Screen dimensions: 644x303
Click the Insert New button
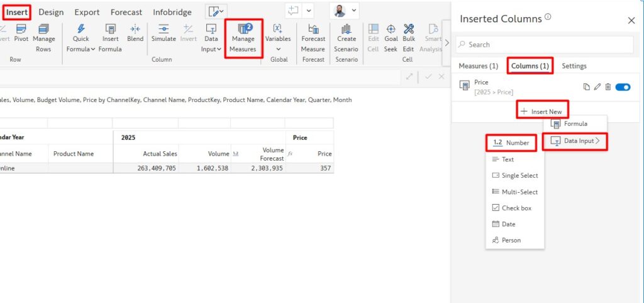click(541, 111)
